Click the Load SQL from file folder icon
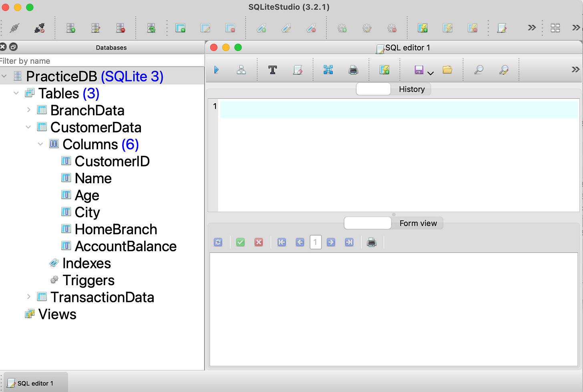583x392 pixels. pos(447,70)
